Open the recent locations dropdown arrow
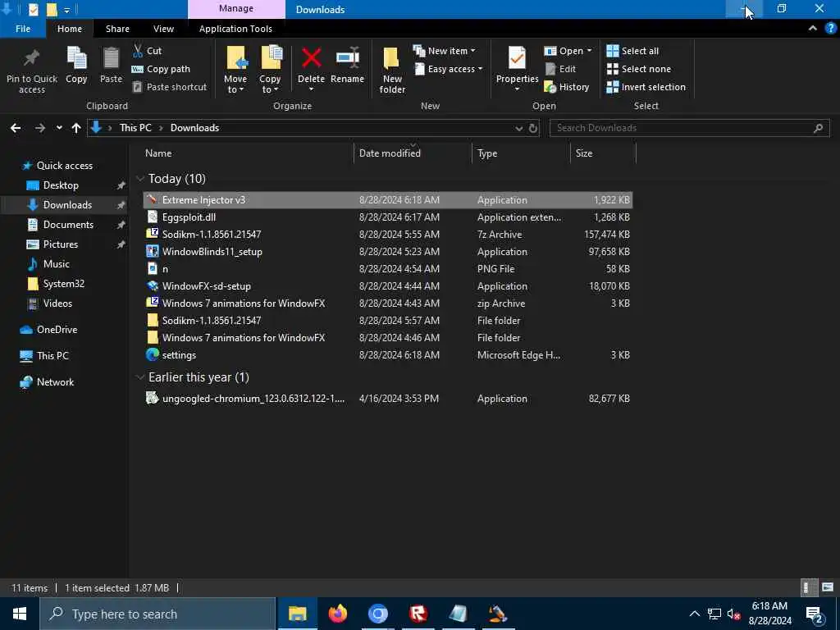Image resolution: width=840 pixels, height=630 pixels. pos(59,128)
